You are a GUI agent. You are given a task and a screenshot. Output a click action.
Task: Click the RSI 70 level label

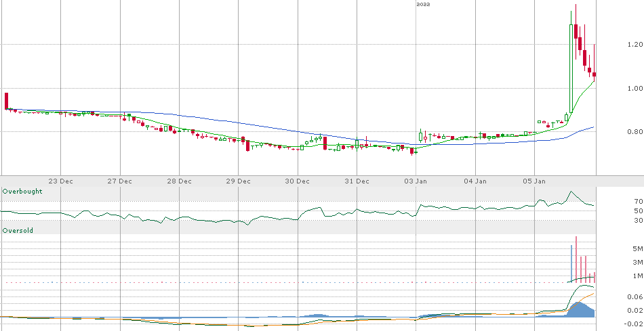(x=639, y=202)
